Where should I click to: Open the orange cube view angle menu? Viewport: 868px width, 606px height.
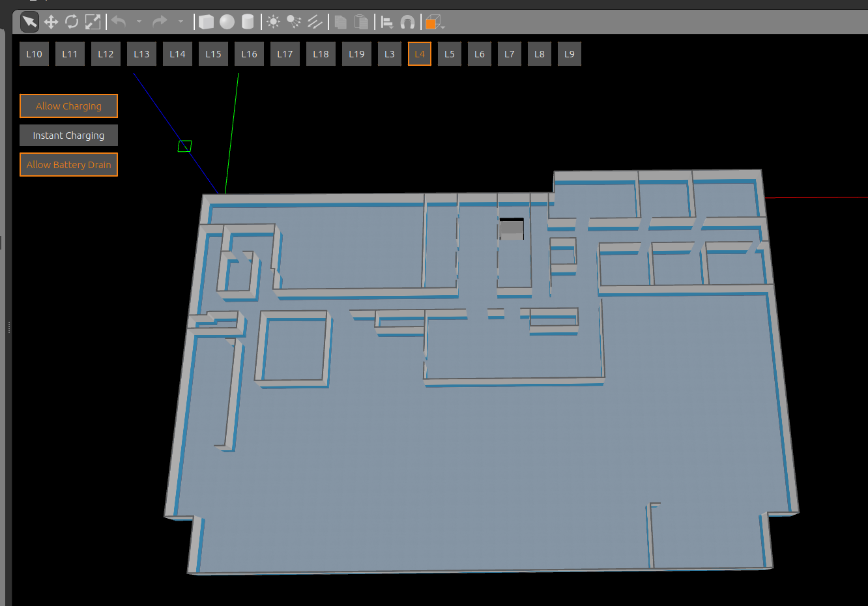click(434, 23)
